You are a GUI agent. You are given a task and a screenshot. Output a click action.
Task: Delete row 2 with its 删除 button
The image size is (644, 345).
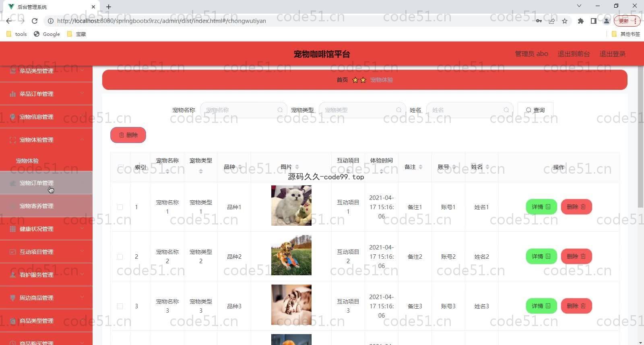tap(576, 256)
